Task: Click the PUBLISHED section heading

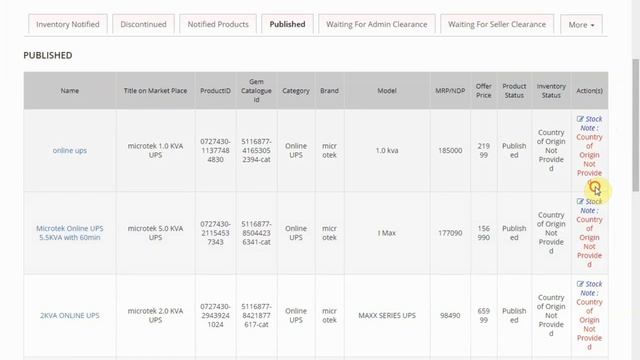Action: click(x=48, y=56)
